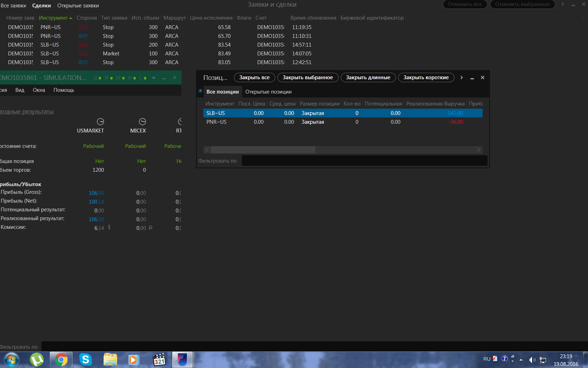Select the 'Все позиции' radio indicator
This screenshot has width=588, height=368.
tap(200, 91)
